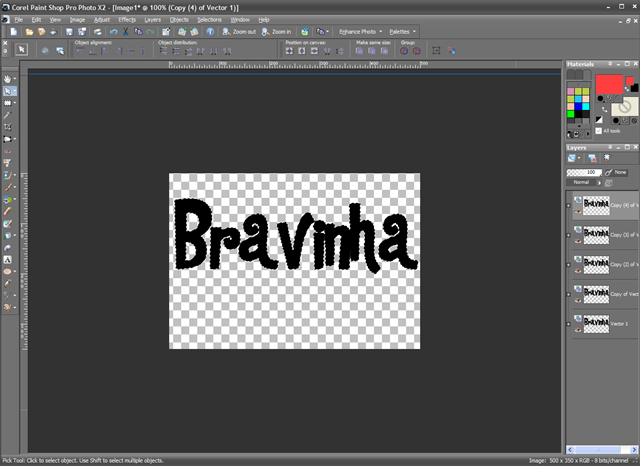Click the Zoom in button
The height and width of the screenshot is (466, 640).
277,31
